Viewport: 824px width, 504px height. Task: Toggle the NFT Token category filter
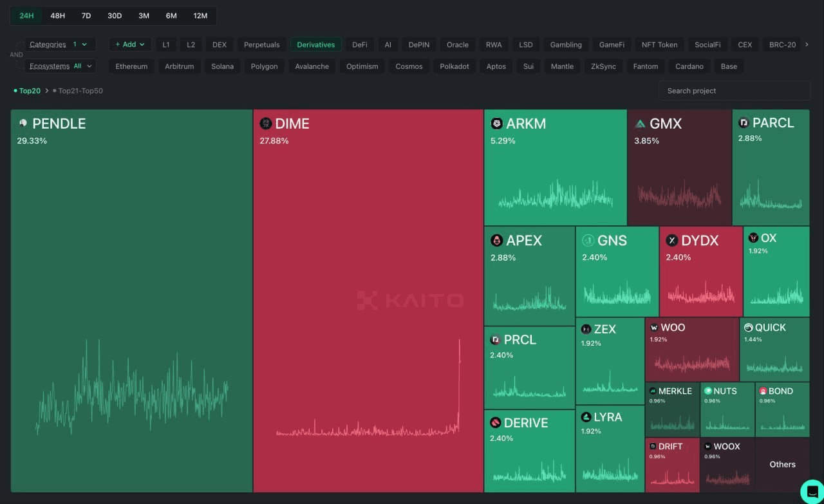click(x=660, y=44)
